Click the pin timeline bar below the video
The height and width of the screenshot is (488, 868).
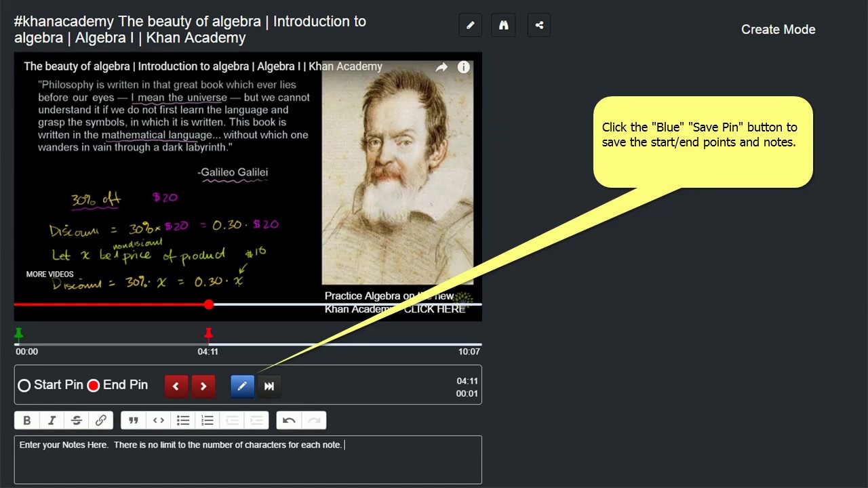pyautogui.click(x=248, y=344)
